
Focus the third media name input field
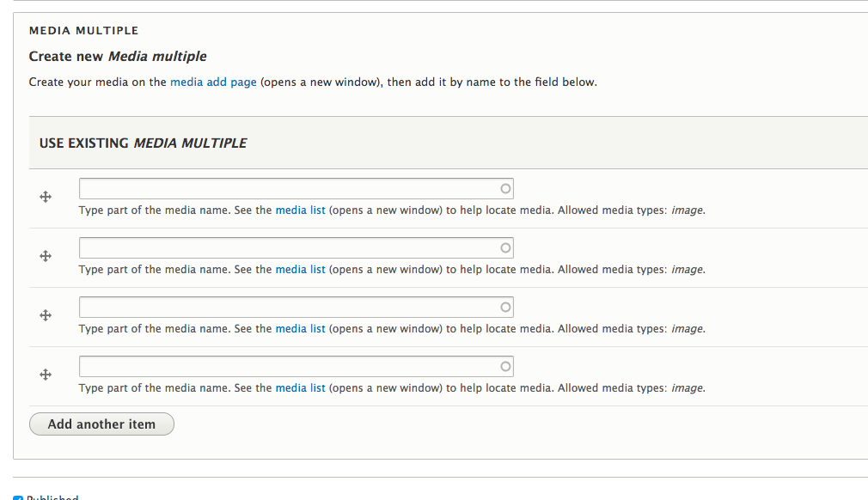[x=284, y=306]
